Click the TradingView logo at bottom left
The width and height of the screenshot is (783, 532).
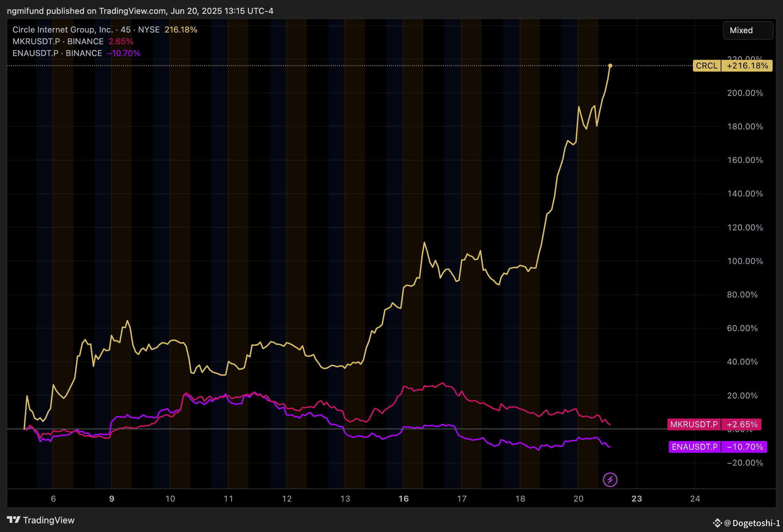click(x=40, y=520)
